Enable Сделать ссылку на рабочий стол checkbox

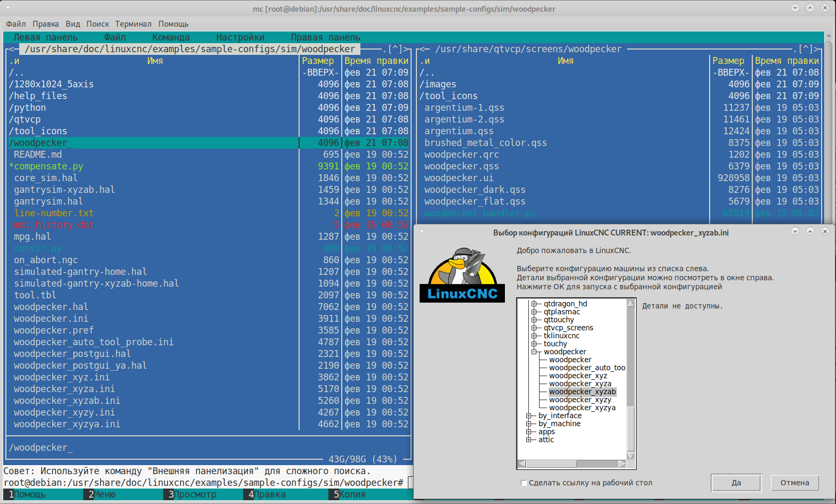pyautogui.click(x=524, y=483)
